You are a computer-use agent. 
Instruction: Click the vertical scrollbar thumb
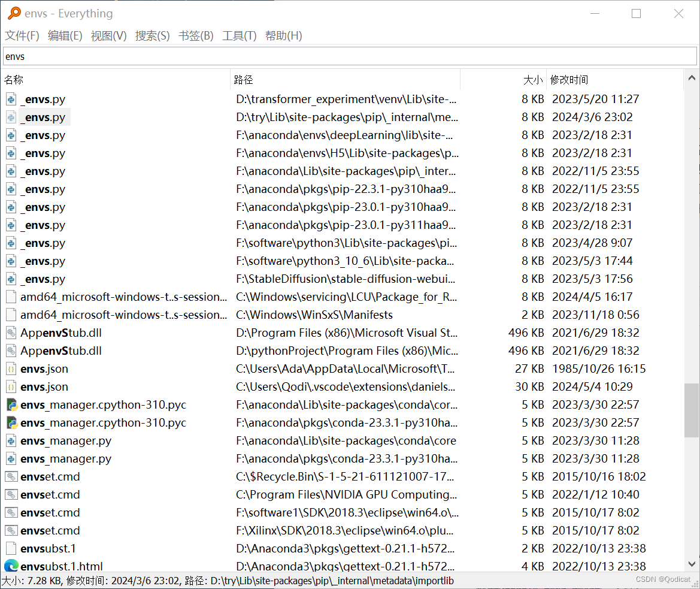pos(692,410)
